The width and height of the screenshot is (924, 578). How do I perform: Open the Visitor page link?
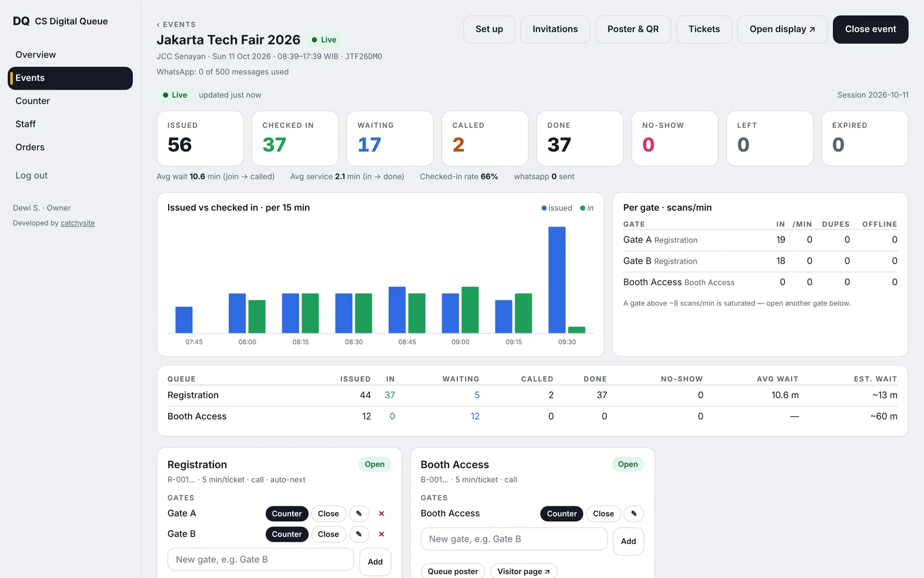pos(524,571)
